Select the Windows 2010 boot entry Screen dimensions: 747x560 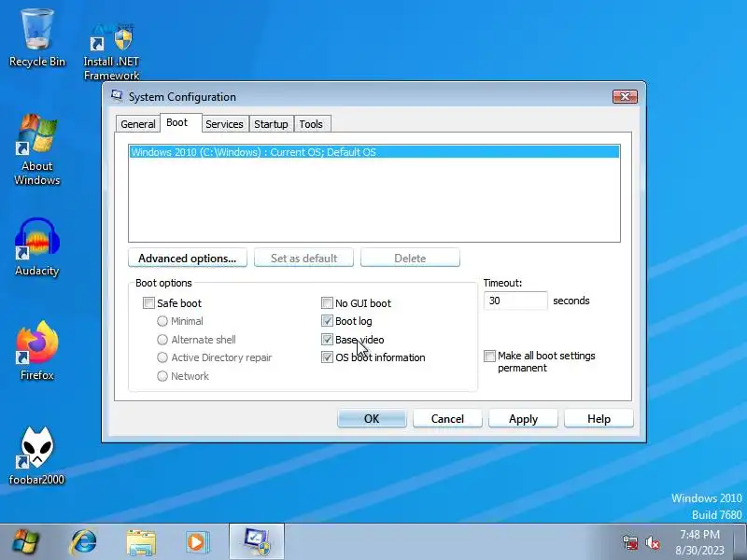pyautogui.click(x=374, y=152)
